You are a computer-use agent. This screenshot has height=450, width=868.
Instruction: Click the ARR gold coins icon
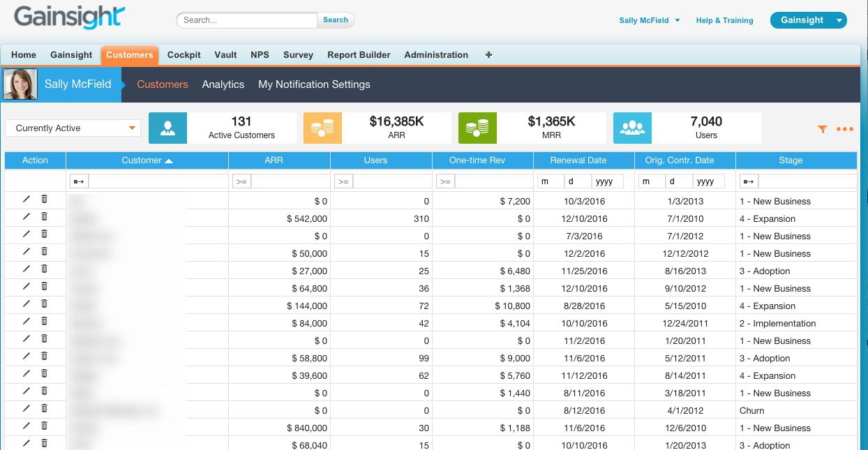click(x=322, y=128)
